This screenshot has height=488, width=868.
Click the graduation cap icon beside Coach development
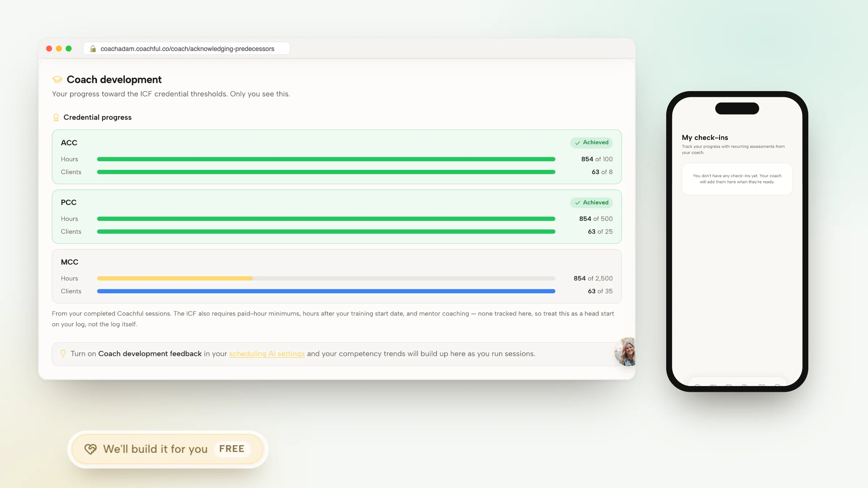point(57,80)
